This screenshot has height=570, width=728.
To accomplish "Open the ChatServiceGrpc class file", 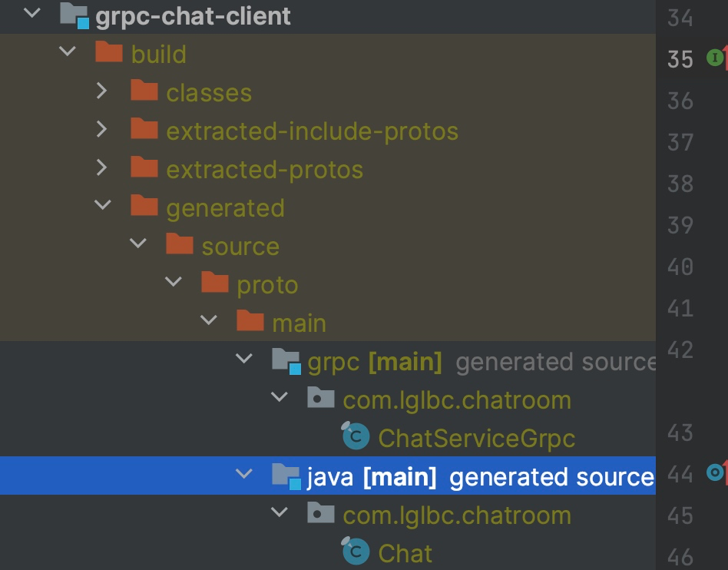I will click(476, 439).
